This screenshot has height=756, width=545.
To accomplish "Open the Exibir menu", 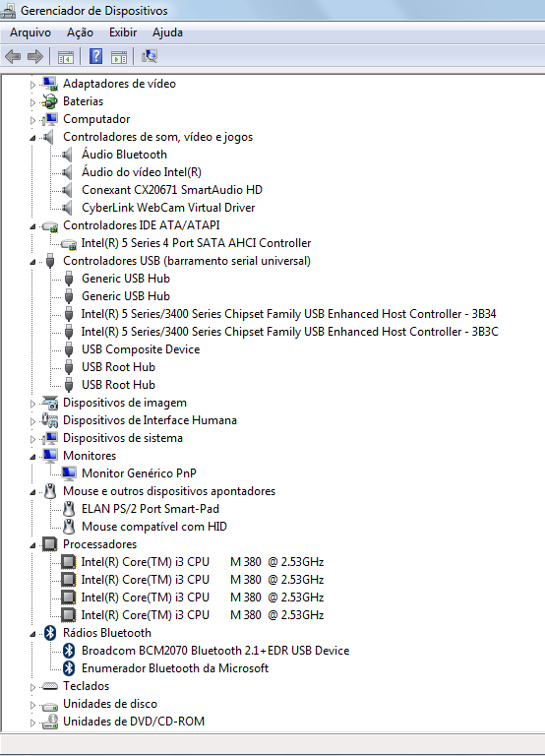I will click(x=123, y=32).
